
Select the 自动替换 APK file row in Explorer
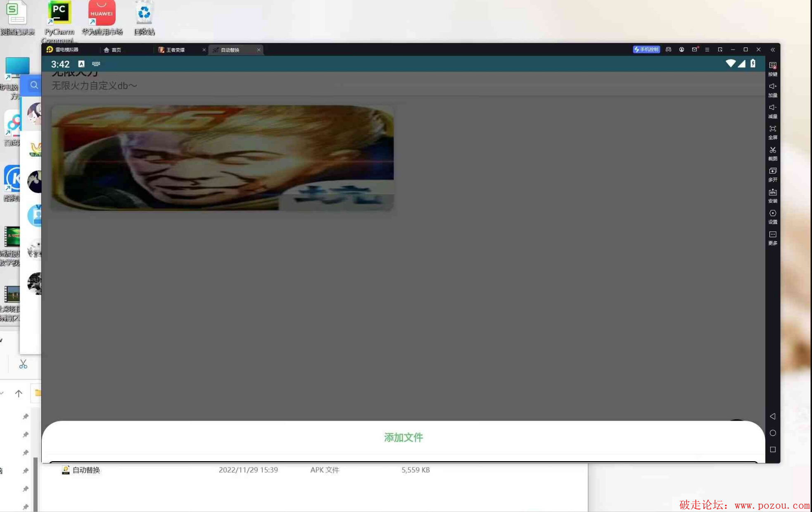[314, 470]
